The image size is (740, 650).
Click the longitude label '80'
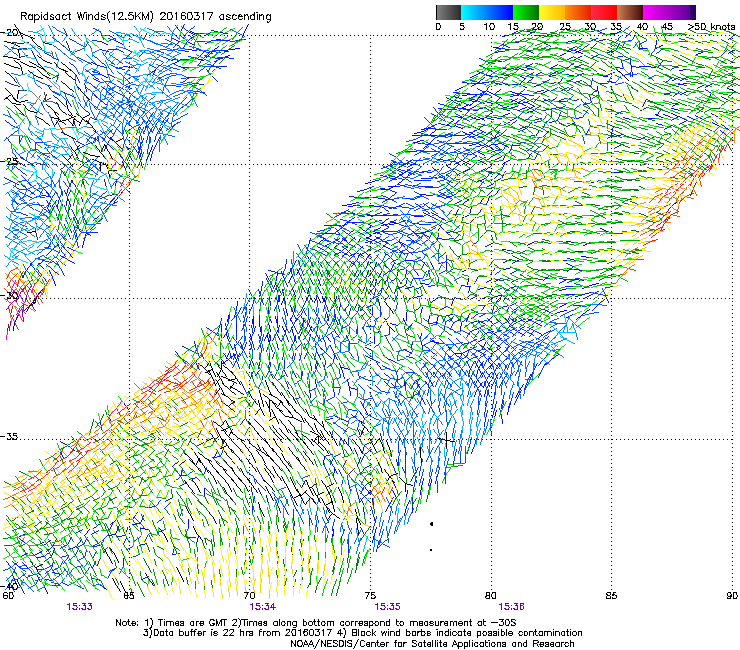point(491,596)
